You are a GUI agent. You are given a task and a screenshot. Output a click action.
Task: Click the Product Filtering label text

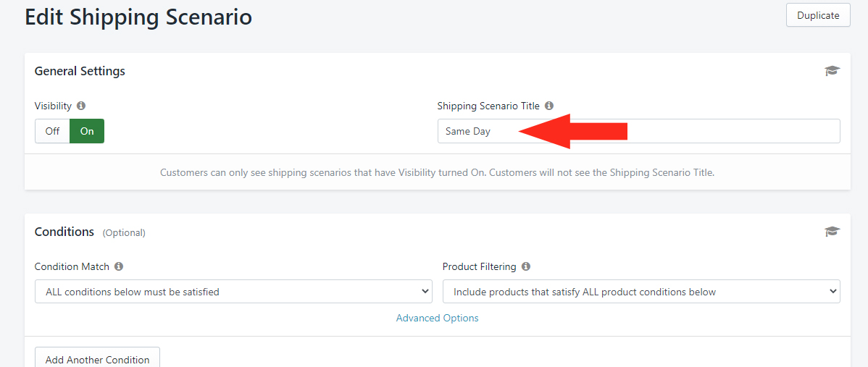coord(479,266)
